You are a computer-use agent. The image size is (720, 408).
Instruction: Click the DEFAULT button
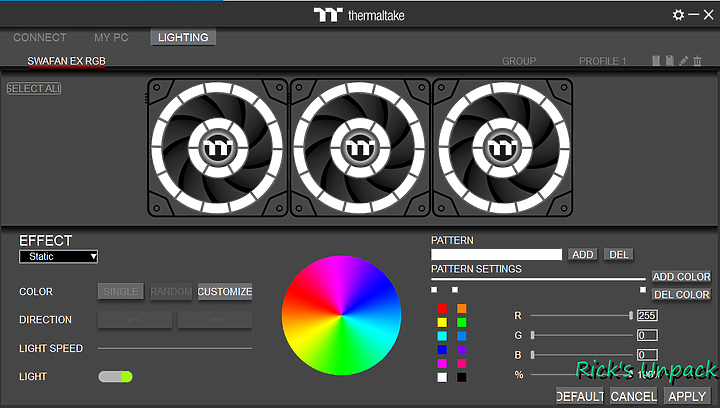coord(580,396)
